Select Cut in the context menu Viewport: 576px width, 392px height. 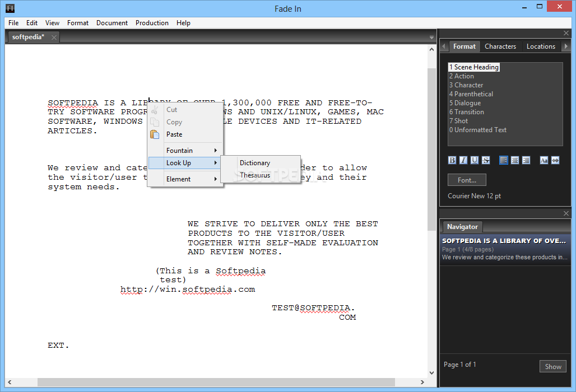[185, 110]
